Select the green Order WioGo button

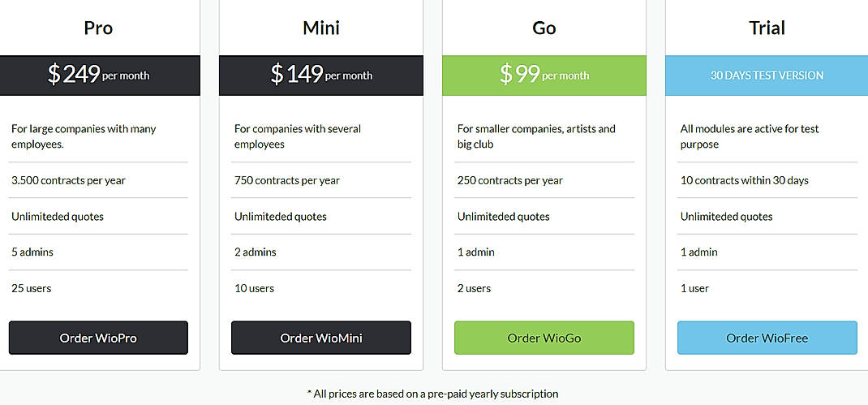[544, 338]
